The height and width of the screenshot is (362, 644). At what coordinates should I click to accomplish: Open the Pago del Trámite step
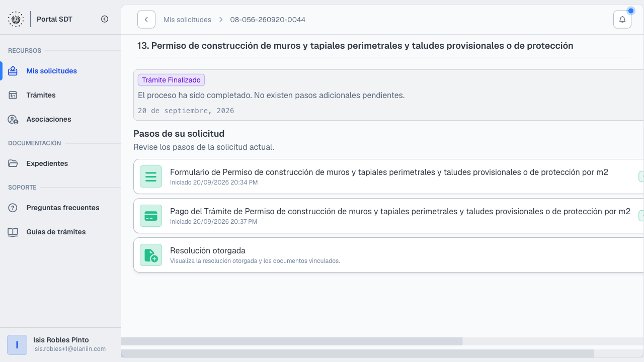[x=388, y=216]
